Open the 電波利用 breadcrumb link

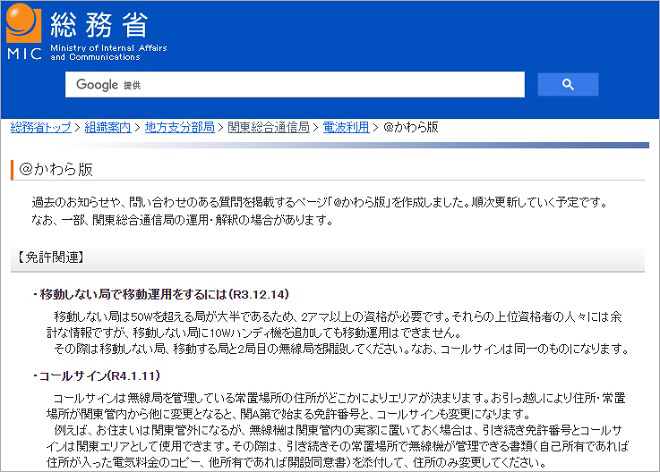tap(346, 127)
